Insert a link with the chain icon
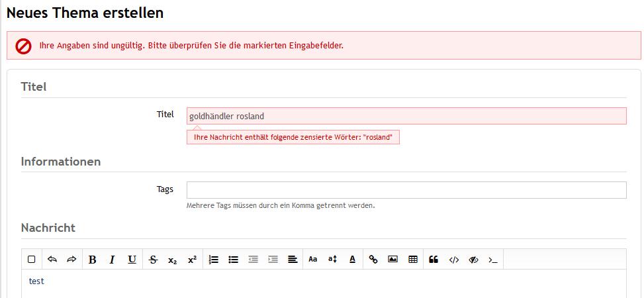Screen dimensions: 644x298 tap(373, 260)
